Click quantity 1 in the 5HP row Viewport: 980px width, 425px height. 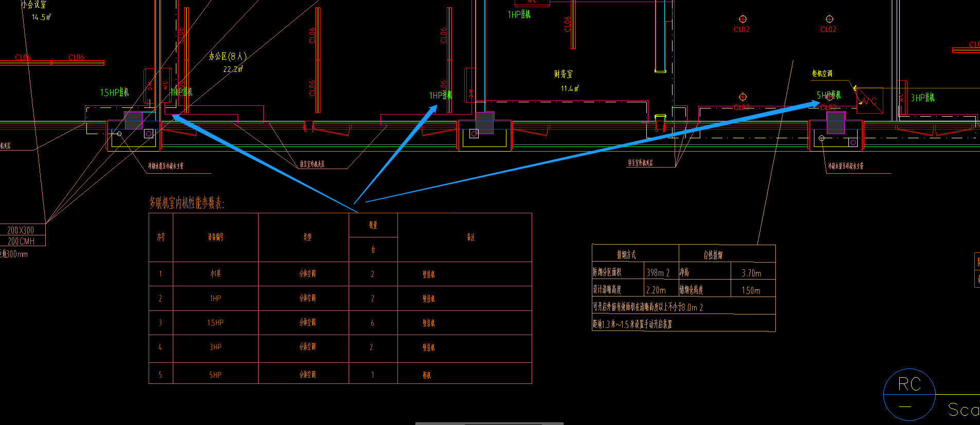point(373,375)
